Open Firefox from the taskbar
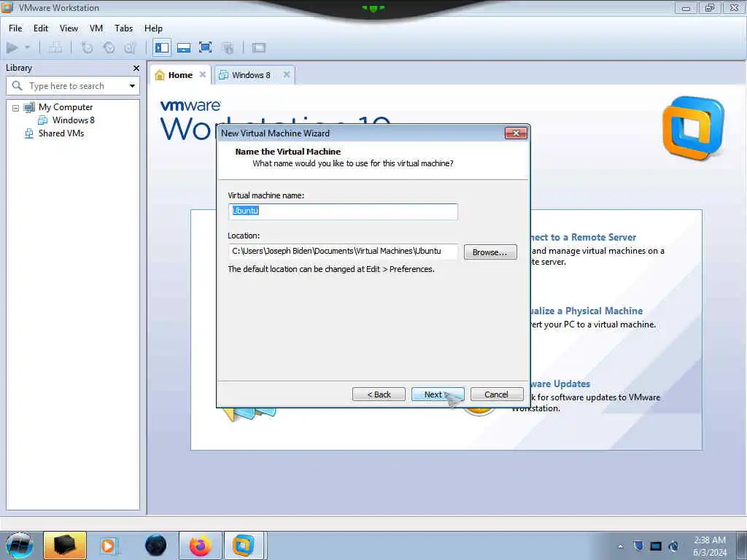This screenshot has width=747, height=560. 201,545
